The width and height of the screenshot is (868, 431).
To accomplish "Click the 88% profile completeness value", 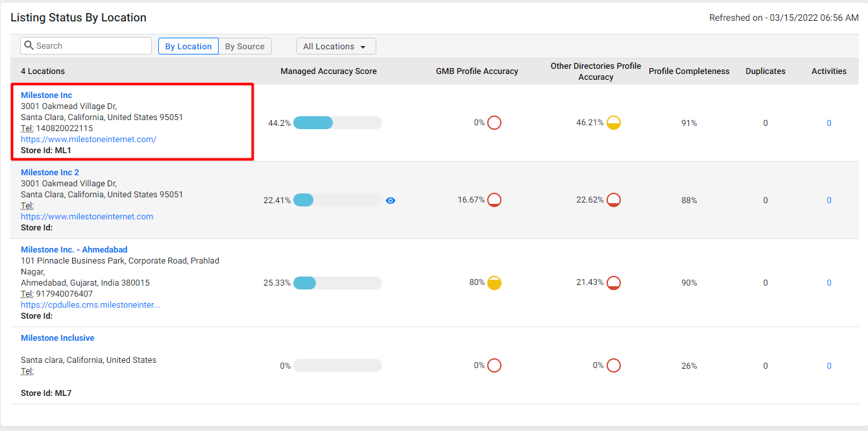I will coord(689,201).
